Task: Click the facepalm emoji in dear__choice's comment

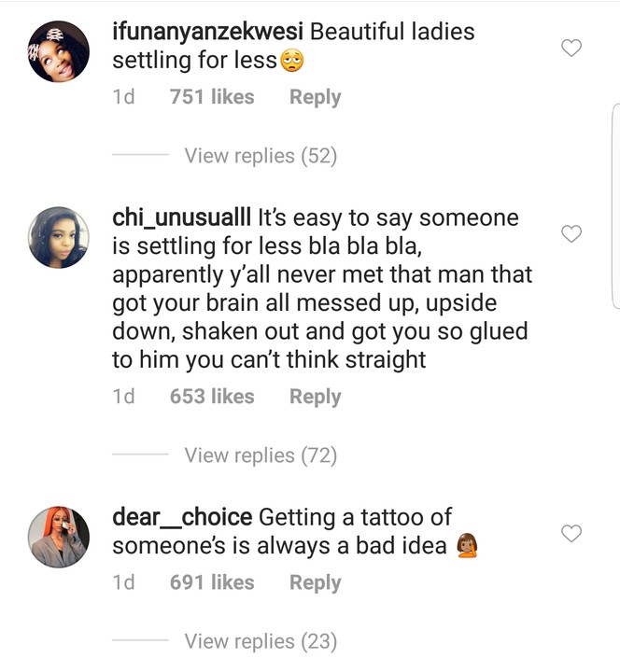Action: coord(467,546)
